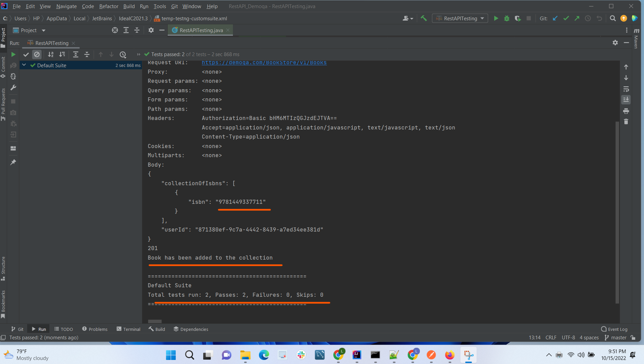The image size is (644, 364).
Task: Expand all test tree nodes
Action: click(76, 54)
